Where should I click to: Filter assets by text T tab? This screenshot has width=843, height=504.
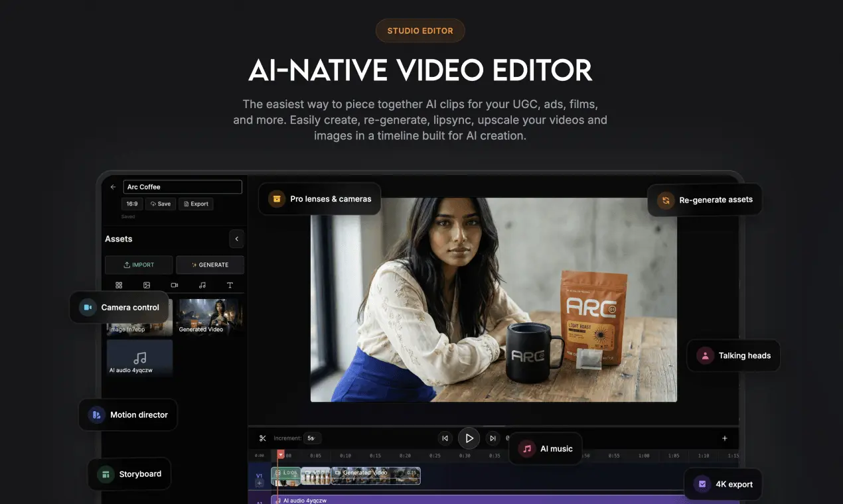point(230,285)
